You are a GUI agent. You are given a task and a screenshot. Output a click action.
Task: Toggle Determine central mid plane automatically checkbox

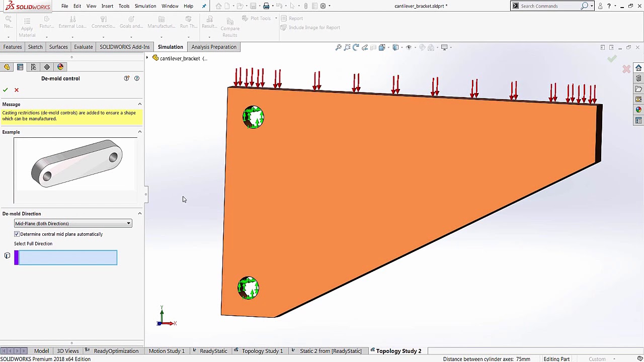point(17,234)
